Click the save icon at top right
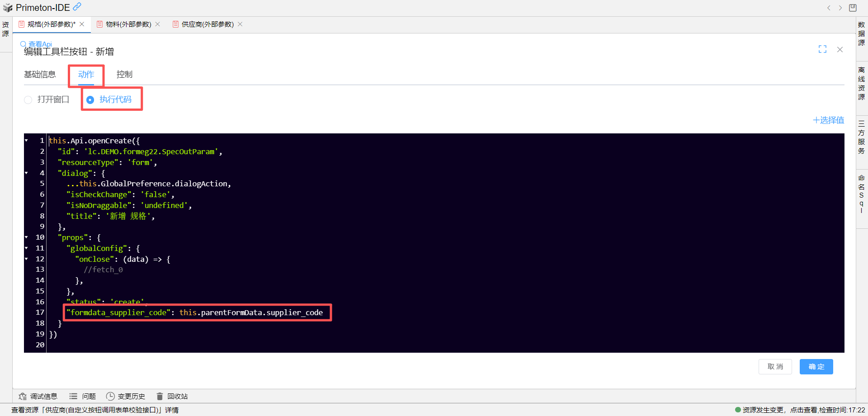The height and width of the screenshot is (416, 868). [x=853, y=8]
